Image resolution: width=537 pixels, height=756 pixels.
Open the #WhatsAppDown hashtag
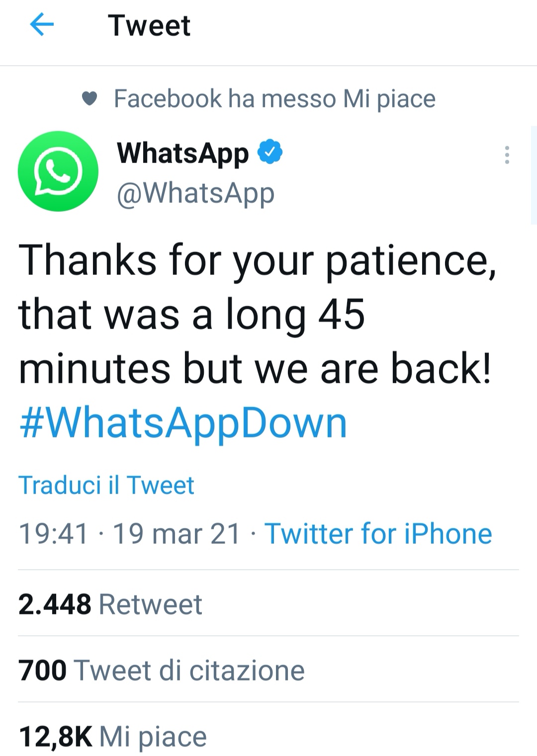pyautogui.click(x=182, y=423)
